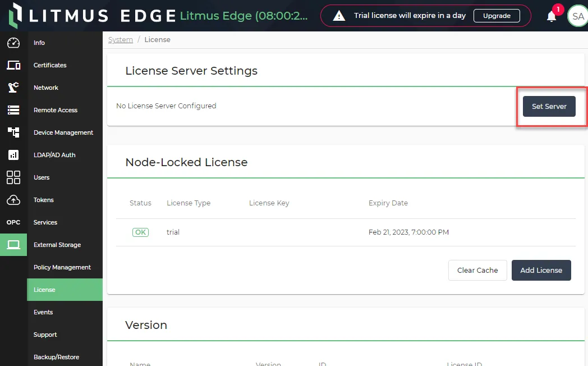588x366 pixels.
Task: Click the 'trial' license type cell
Action: [173, 232]
